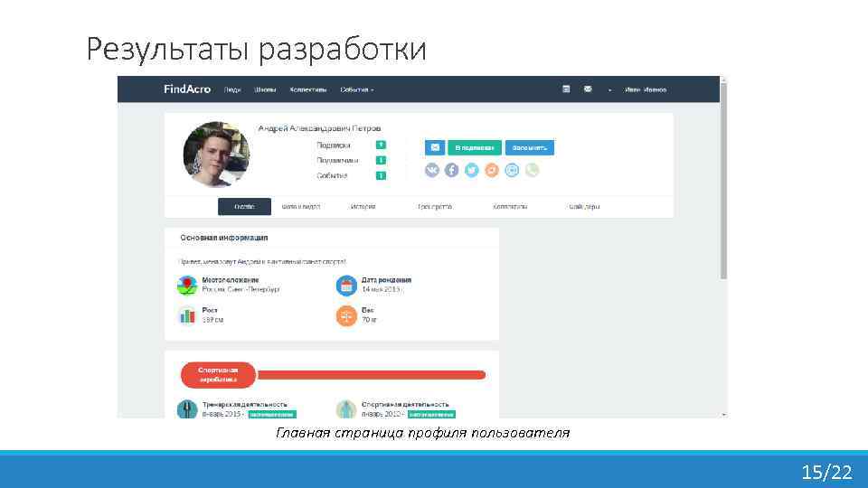The height and width of the screenshot is (488, 868).
Task: Click the Россия, Санкт-Петербург location text
Action: pyautogui.click(x=241, y=289)
